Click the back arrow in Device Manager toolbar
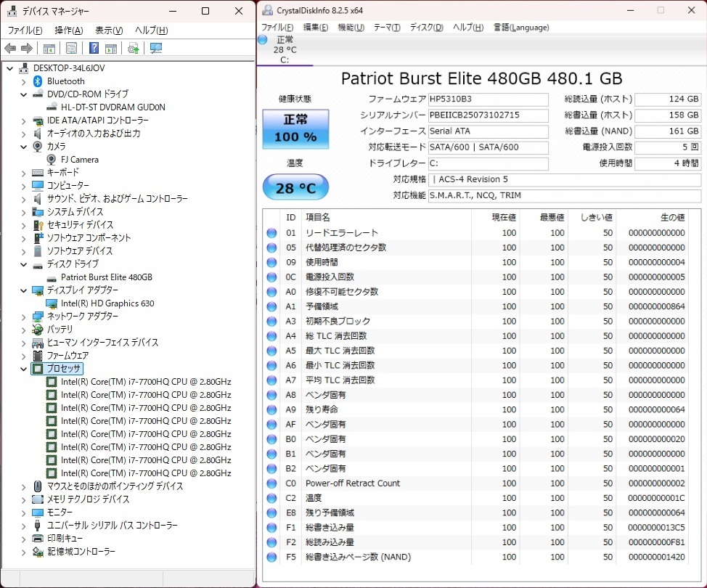Image resolution: width=707 pixels, height=588 pixels. point(10,49)
